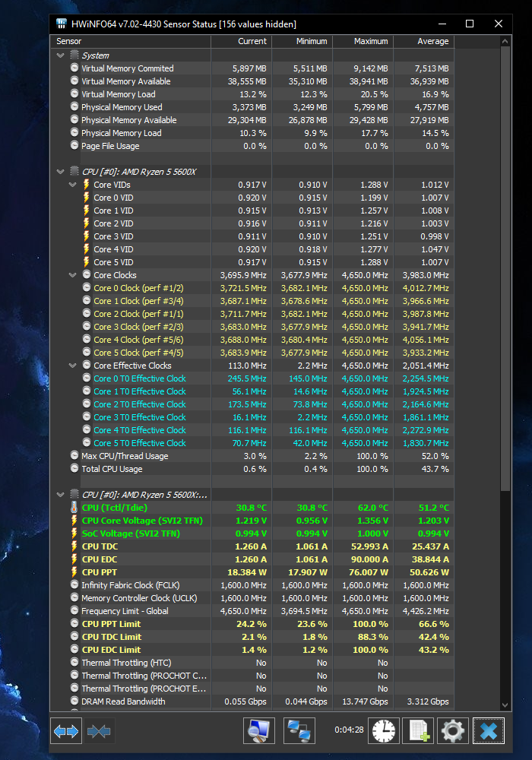Click the HWiNFO64 title bar app icon

[x=62, y=24]
